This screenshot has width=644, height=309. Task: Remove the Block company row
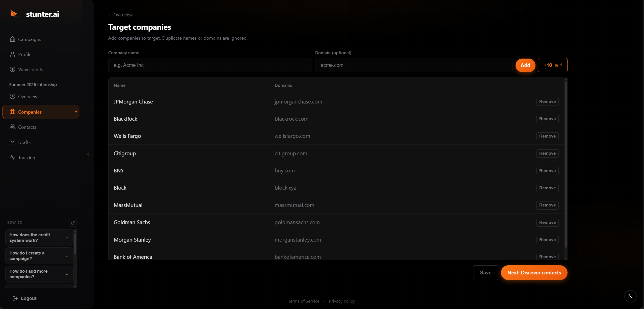tap(547, 188)
